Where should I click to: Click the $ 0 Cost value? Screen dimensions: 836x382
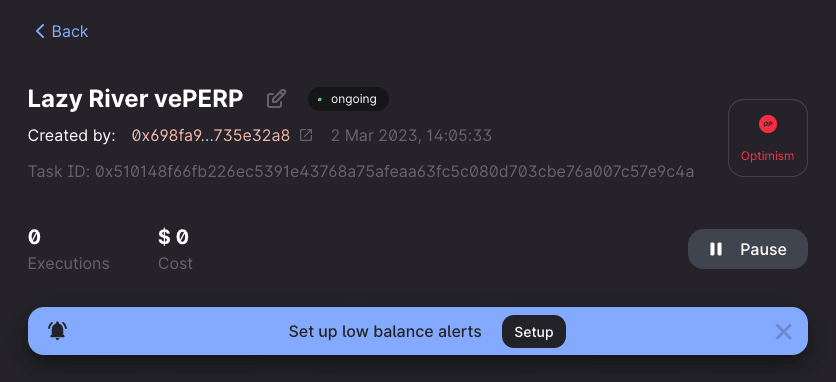point(173,237)
